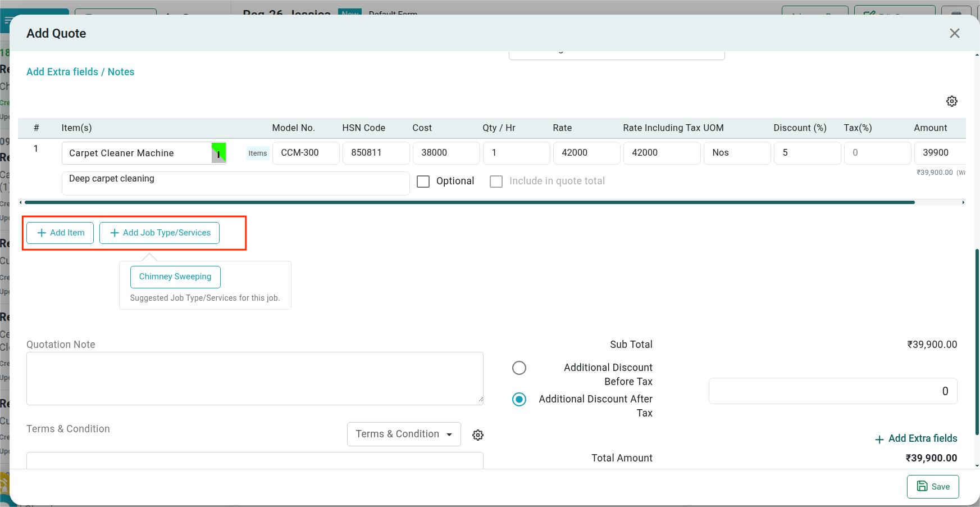Click the floppy disk Save icon
Screen dimensions: 980x507
tap(922, 486)
